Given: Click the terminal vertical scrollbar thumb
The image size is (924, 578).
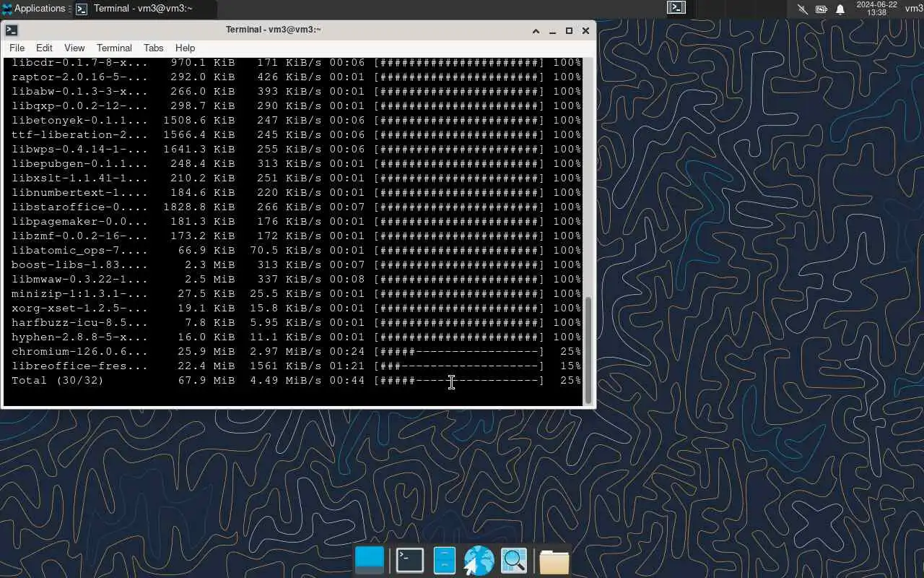Looking at the screenshot, I should pos(588,350).
